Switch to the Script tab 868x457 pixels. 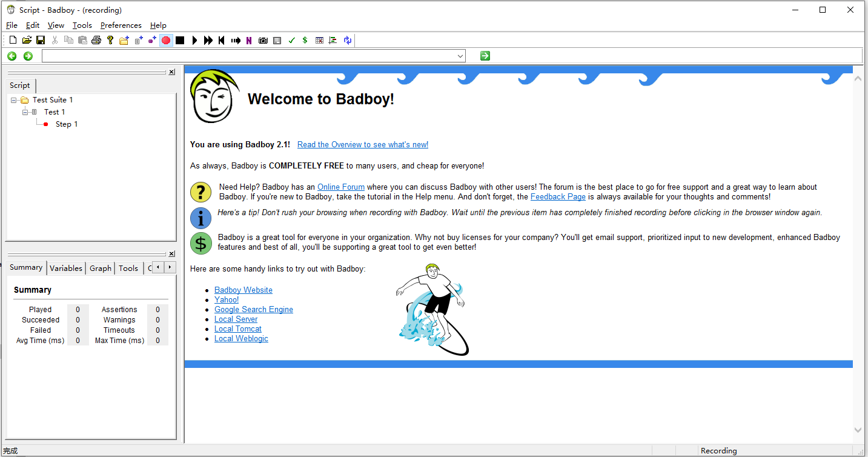20,85
